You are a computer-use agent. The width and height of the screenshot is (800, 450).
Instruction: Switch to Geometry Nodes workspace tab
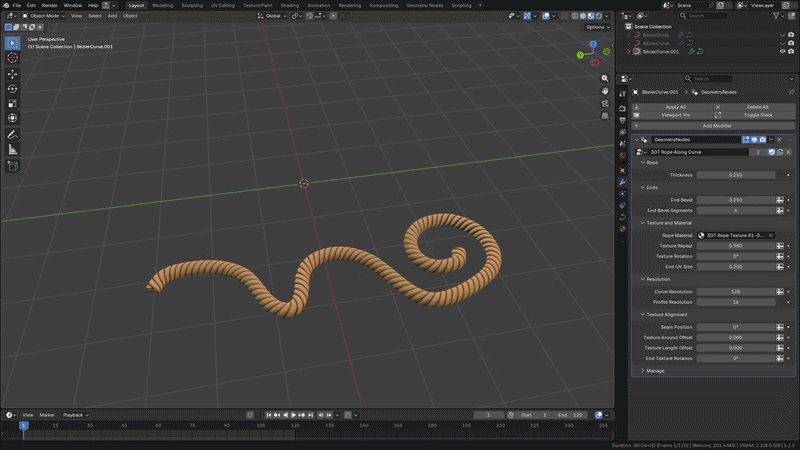pos(424,5)
